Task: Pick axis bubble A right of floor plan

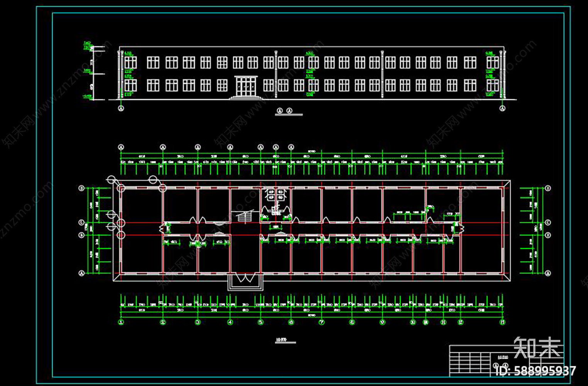Action: [x=547, y=273]
